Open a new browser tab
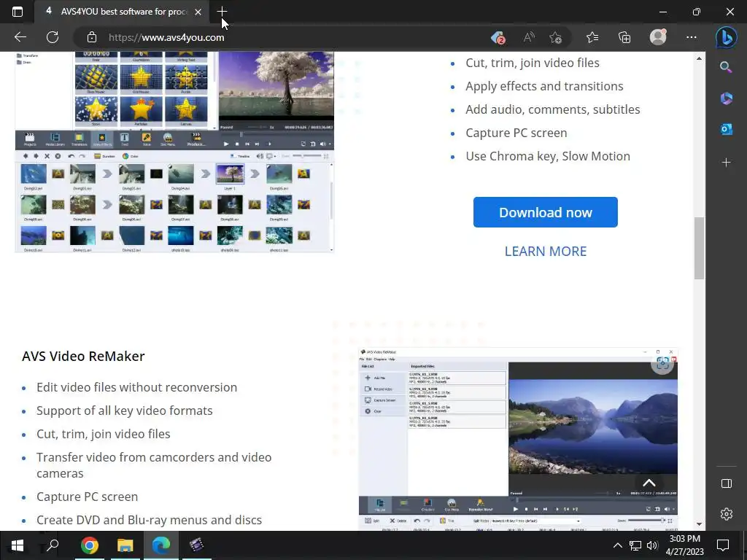Image resolution: width=747 pixels, height=560 pixels. point(222,12)
